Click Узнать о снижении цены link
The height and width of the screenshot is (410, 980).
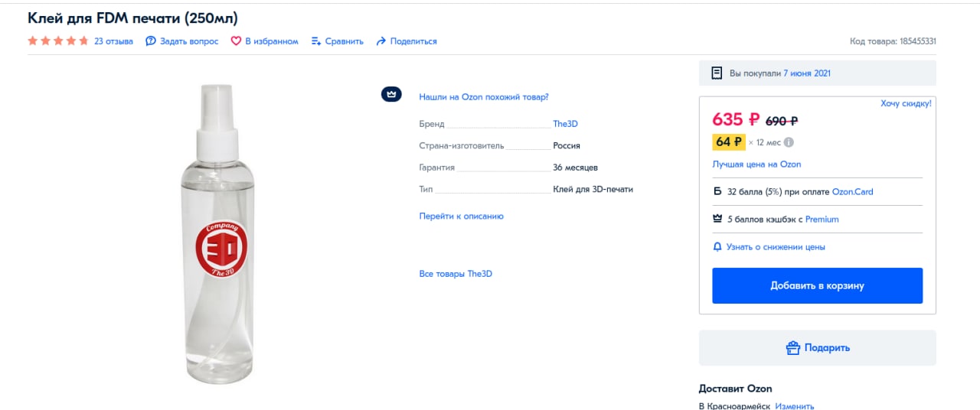coord(776,247)
